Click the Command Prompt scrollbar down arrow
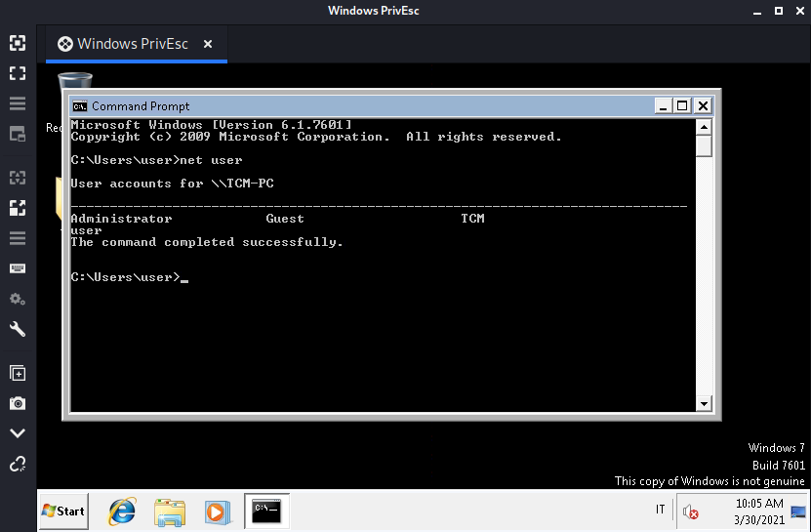Viewport: 811px width, 532px height. tap(703, 403)
